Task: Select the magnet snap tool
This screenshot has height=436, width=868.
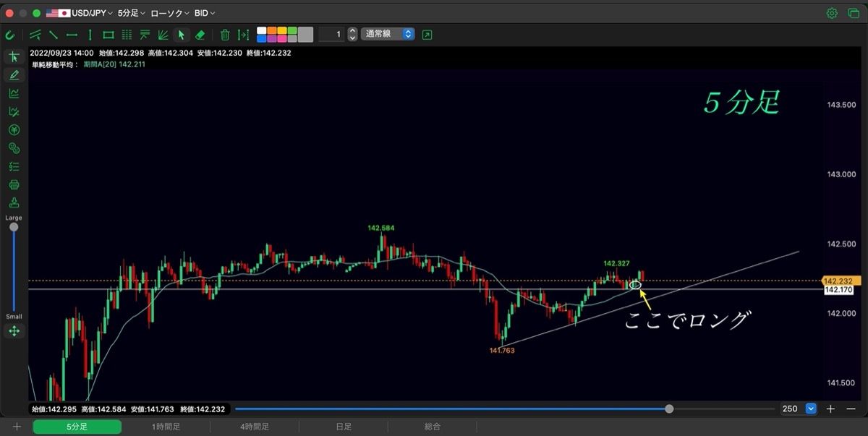Action: coord(10,35)
